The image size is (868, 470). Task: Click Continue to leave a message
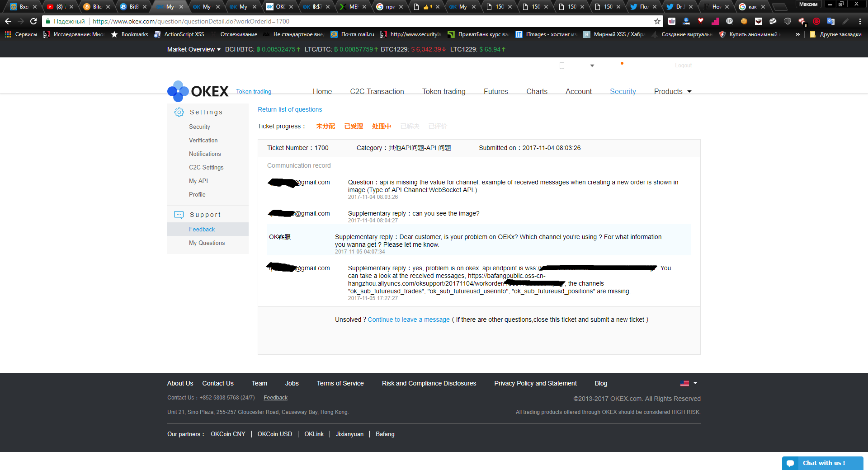409,320
